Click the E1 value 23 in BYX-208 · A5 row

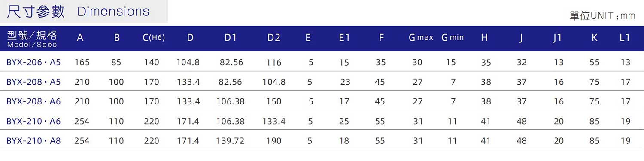click(345, 82)
